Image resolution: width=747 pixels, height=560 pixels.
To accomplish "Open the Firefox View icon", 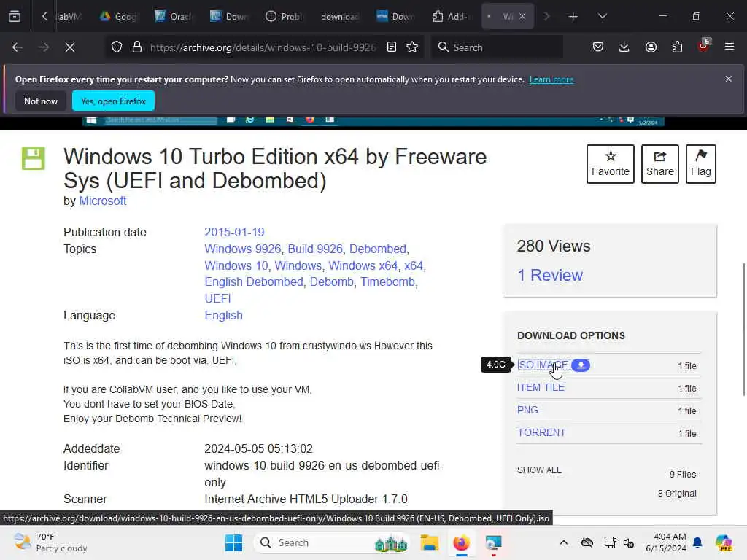I will click(x=15, y=17).
